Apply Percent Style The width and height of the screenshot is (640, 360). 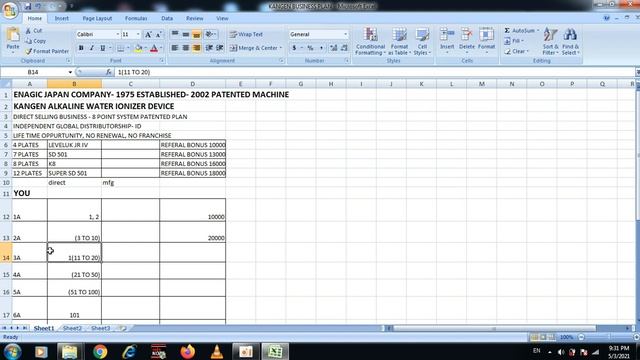[x=310, y=48]
